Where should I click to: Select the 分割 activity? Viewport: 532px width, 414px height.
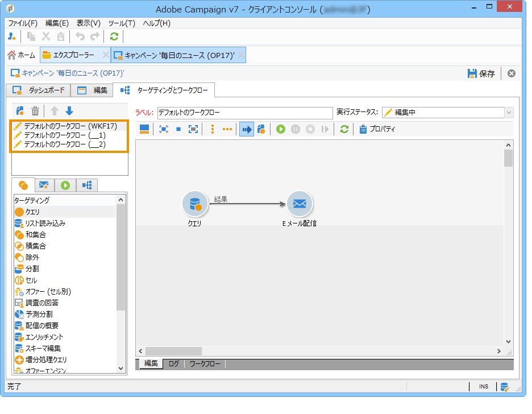click(x=65, y=269)
